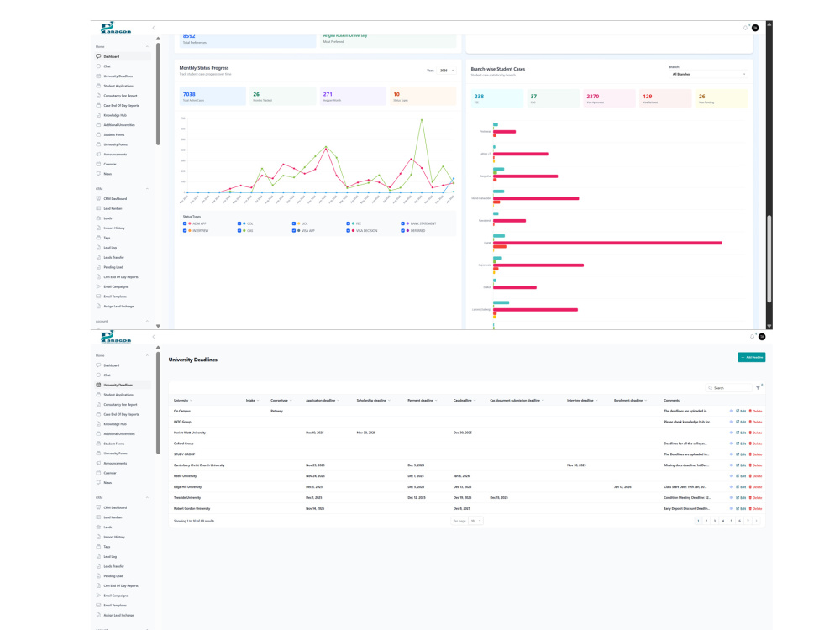Click Add Deadline button
This screenshot has width=840, height=630.
click(752, 357)
